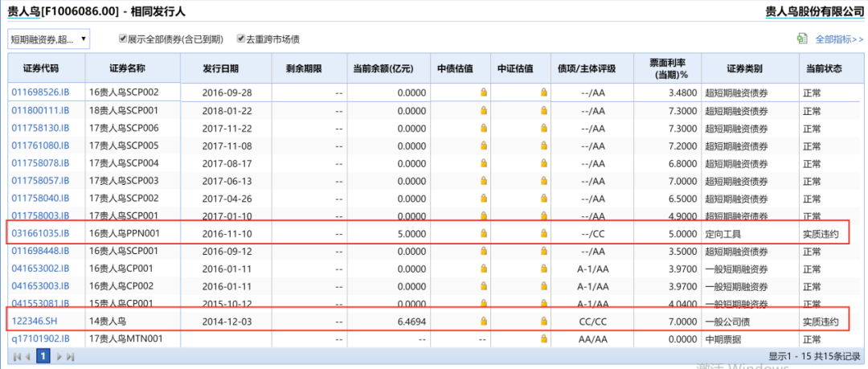
Task: Click bond code 011800111.IB
Action: [40, 110]
